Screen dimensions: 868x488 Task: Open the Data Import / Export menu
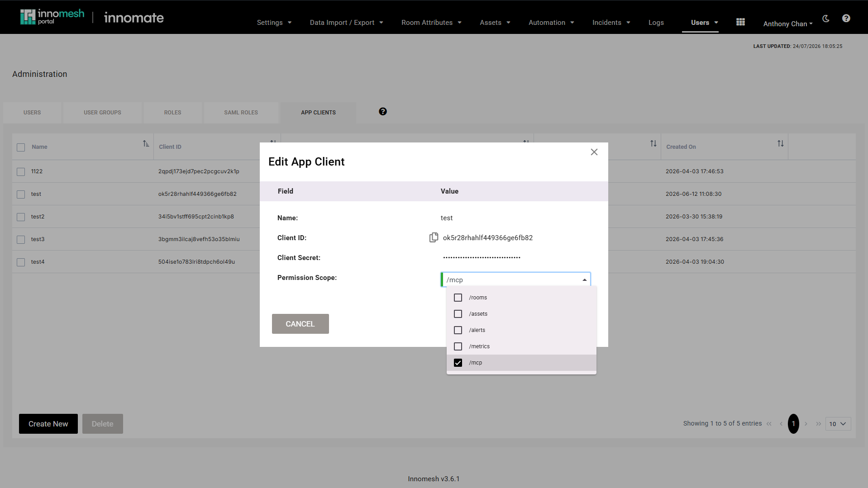coord(347,22)
